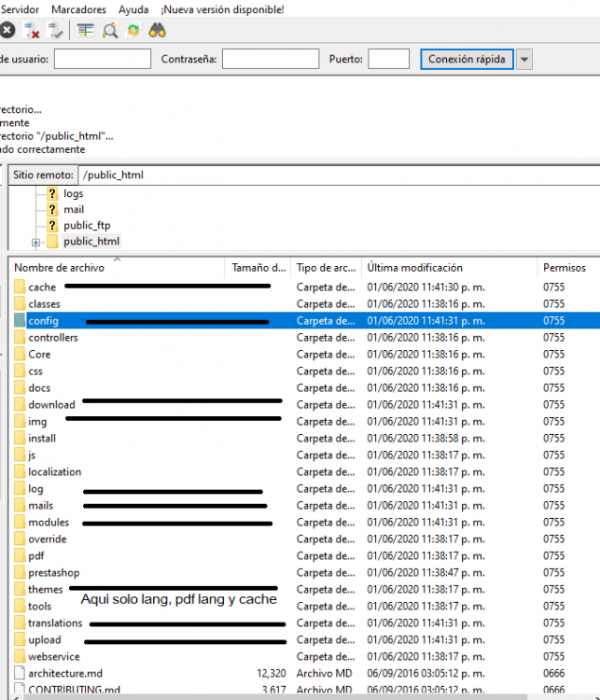Toggle directory comparison icon

(x=110, y=30)
